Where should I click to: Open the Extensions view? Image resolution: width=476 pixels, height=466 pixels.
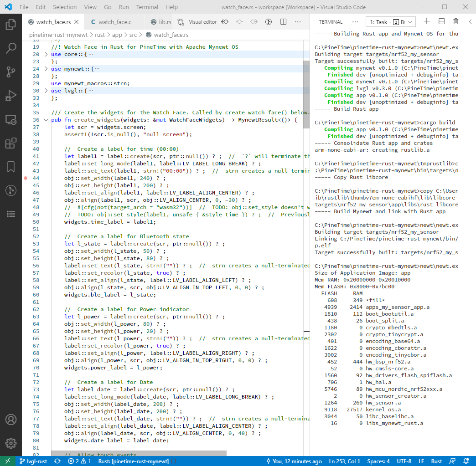[x=11, y=143]
